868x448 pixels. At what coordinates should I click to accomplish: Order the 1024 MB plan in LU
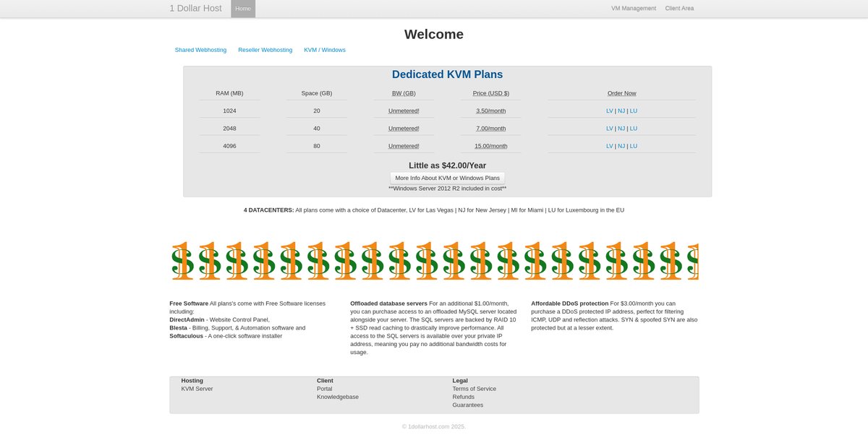tap(634, 111)
